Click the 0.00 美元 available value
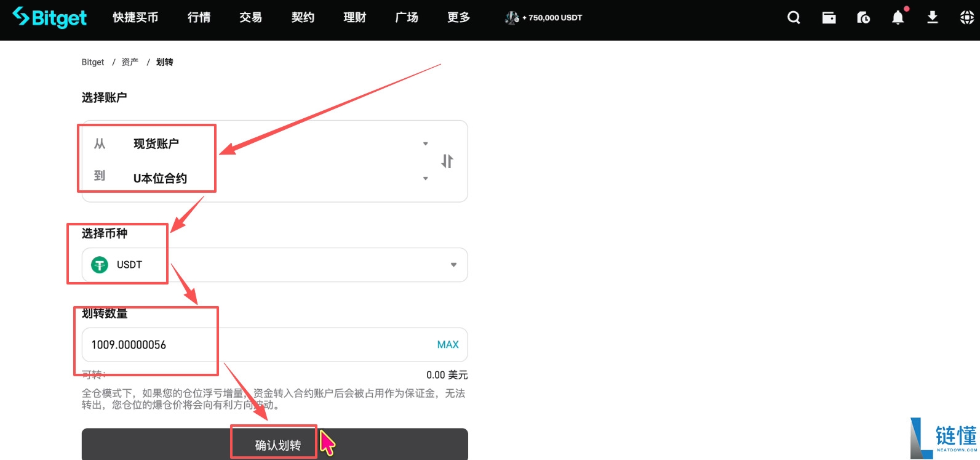Screen dimensions: 980x460 pos(447,375)
